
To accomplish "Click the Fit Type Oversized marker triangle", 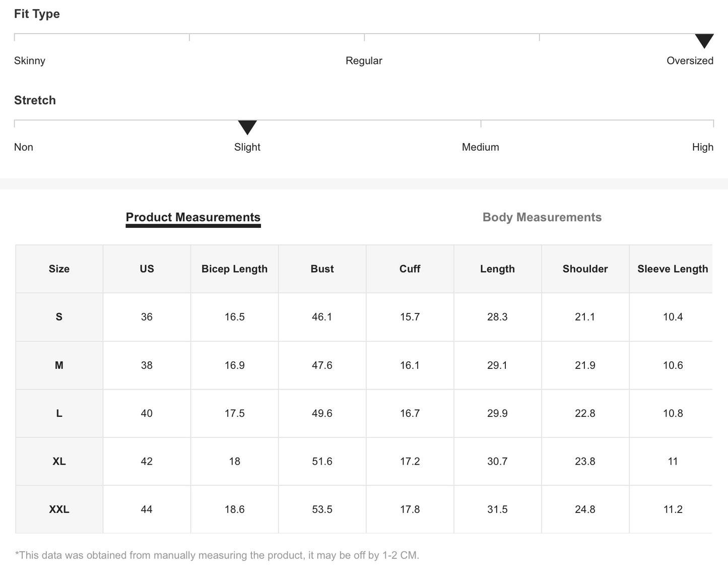I will (x=704, y=40).
